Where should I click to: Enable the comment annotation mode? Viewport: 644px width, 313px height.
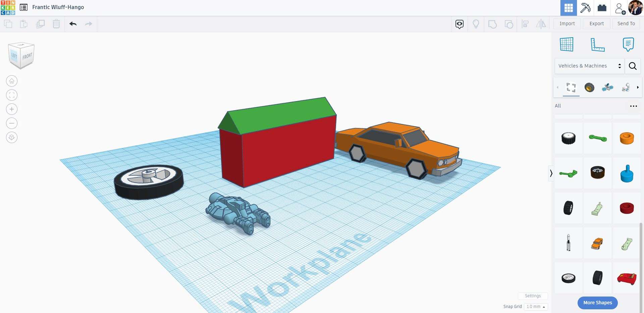[459, 24]
